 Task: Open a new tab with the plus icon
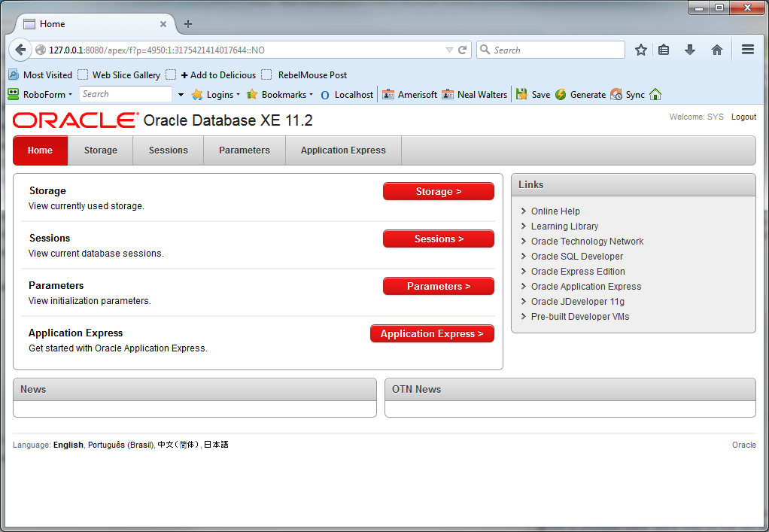click(x=188, y=24)
